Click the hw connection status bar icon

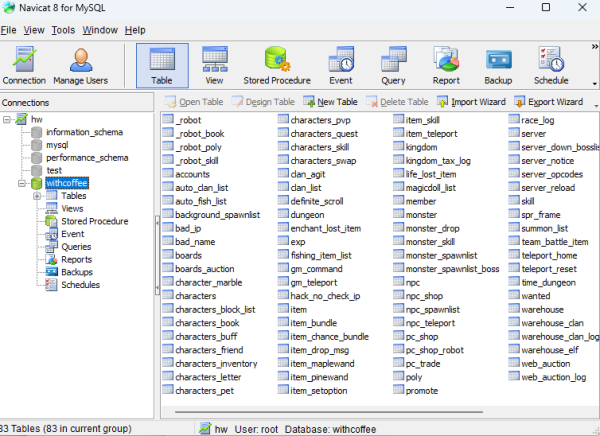(205, 429)
